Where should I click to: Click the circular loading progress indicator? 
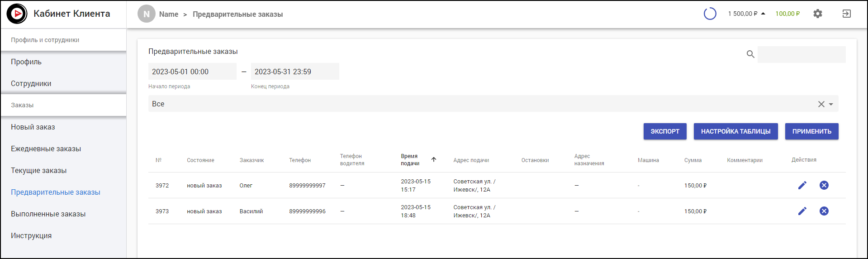[x=710, y=14]
